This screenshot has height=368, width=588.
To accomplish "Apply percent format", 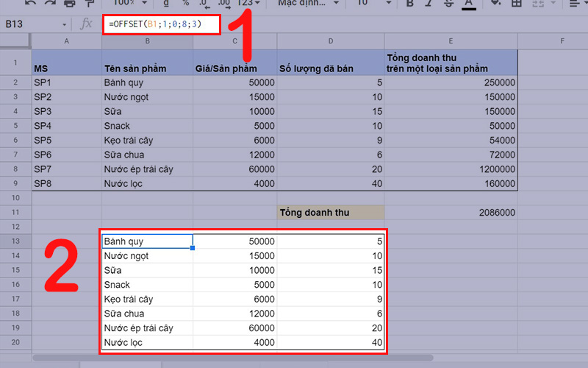I will coord(185,3).
